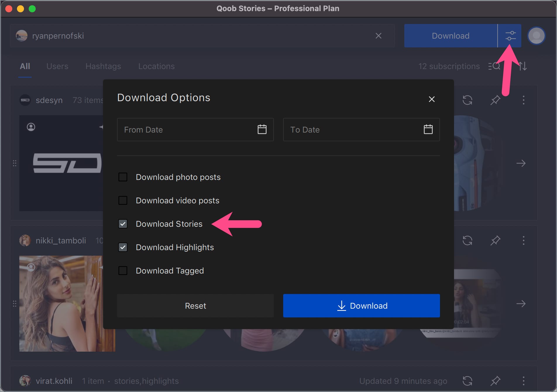This screenshot has height=392, width=557.
Task: Show more nikki_tamboli items arrow
Action: pos(521,304)
